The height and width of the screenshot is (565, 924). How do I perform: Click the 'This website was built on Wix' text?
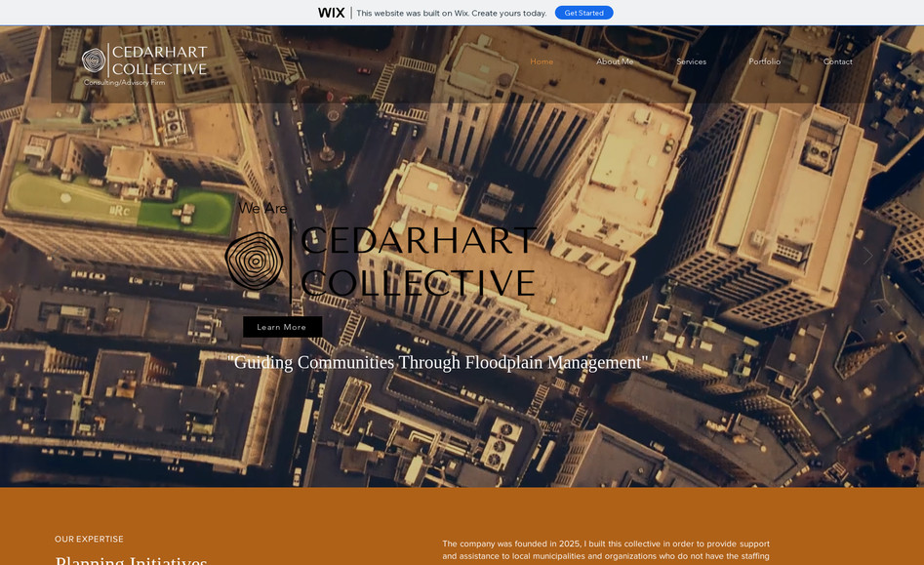pyautogui.click(x=451, y=13)
